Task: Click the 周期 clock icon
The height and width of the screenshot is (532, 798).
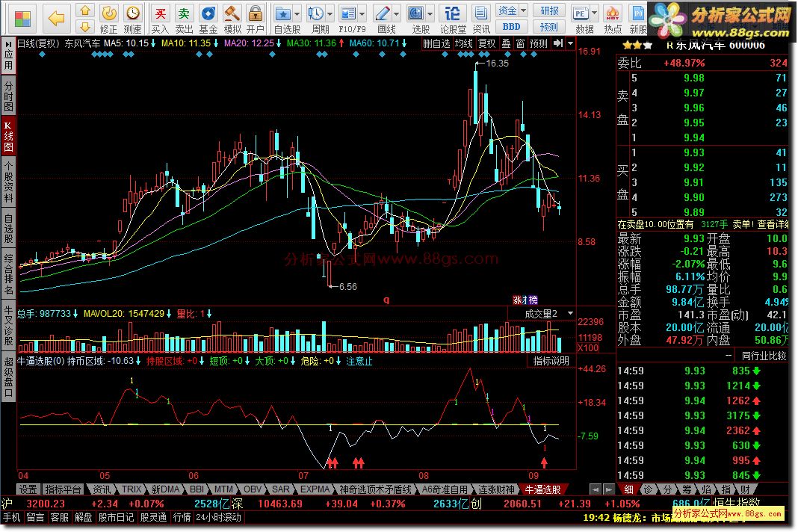Action: pos(316,13)
